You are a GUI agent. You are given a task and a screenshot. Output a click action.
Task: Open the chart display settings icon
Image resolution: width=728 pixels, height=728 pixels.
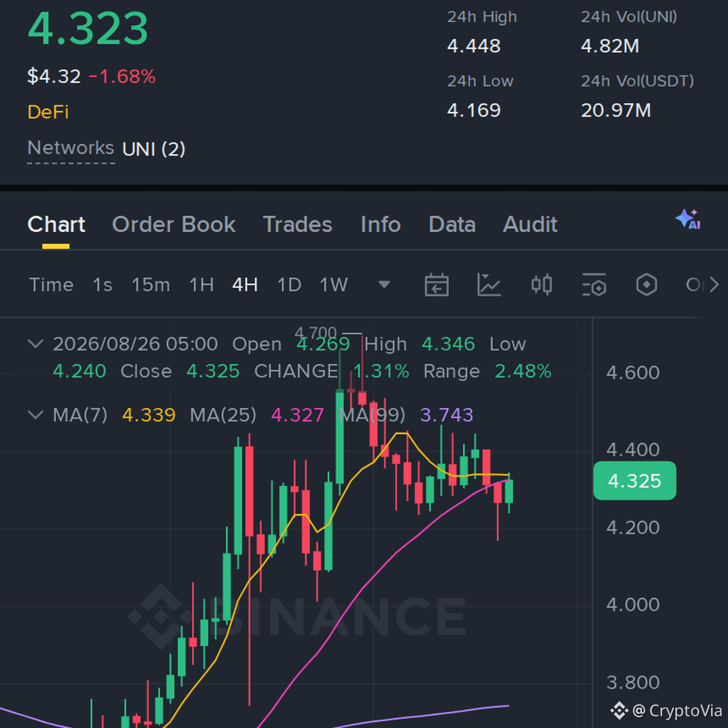coord(594,284)
